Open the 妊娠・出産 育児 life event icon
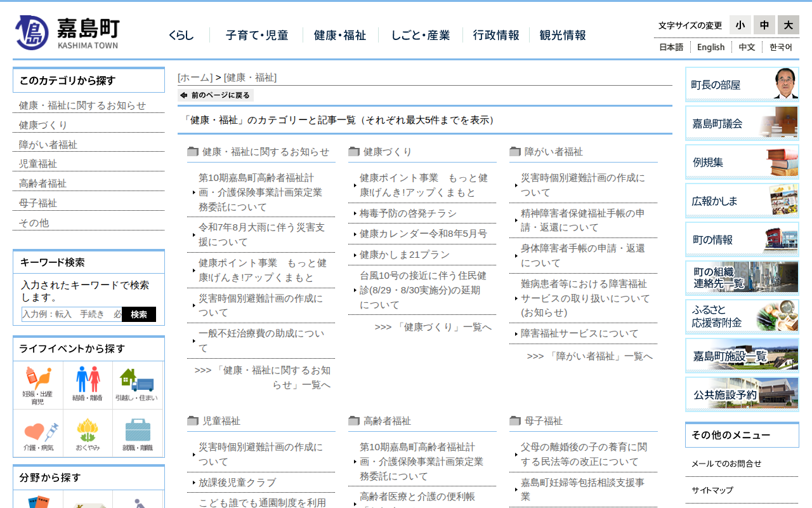 tap(37, 385)
